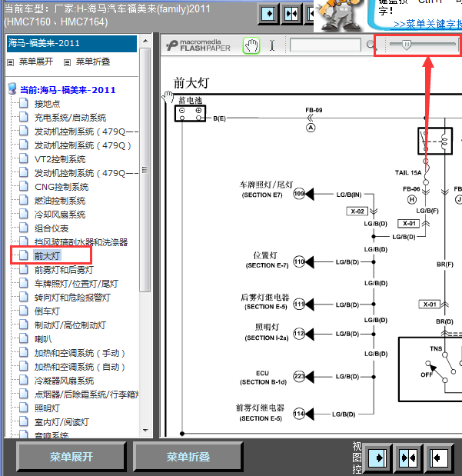The height and width of the screenshot is (476, 462).
Task: Click the tree panel scroll-up arrow
Action: (145, 41)
